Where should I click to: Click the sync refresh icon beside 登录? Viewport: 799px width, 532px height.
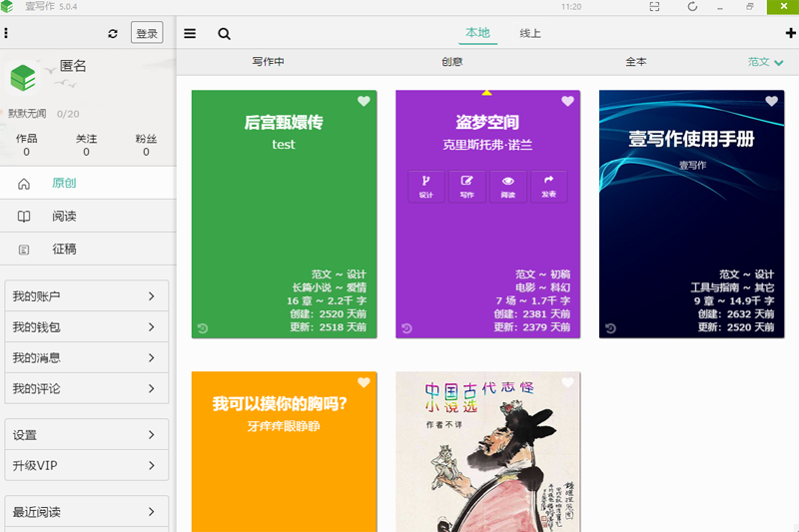(113, 34)
